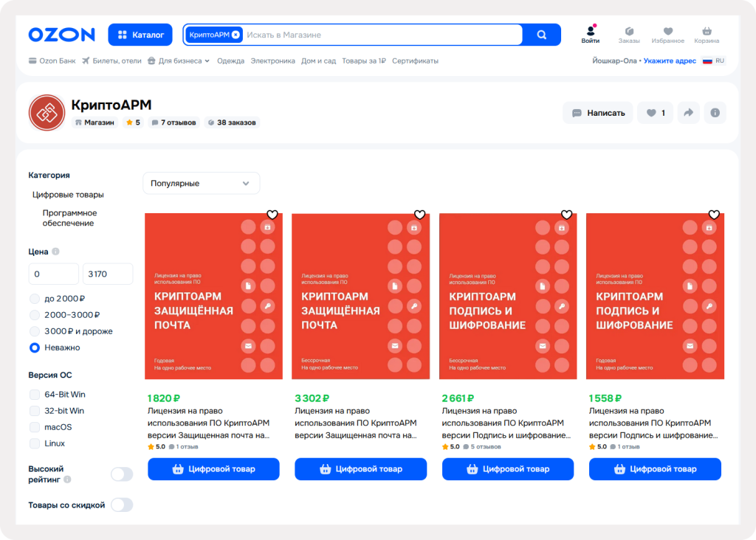The height and width of the screenshot is (540, 756).
Task: Click the Высокий рейтинг info icon
Action: [x=67, y=480]
